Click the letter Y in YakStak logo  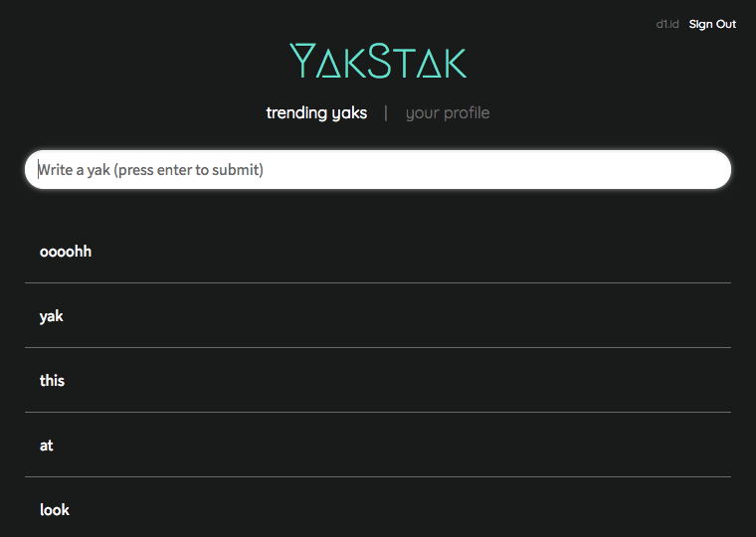302,61
